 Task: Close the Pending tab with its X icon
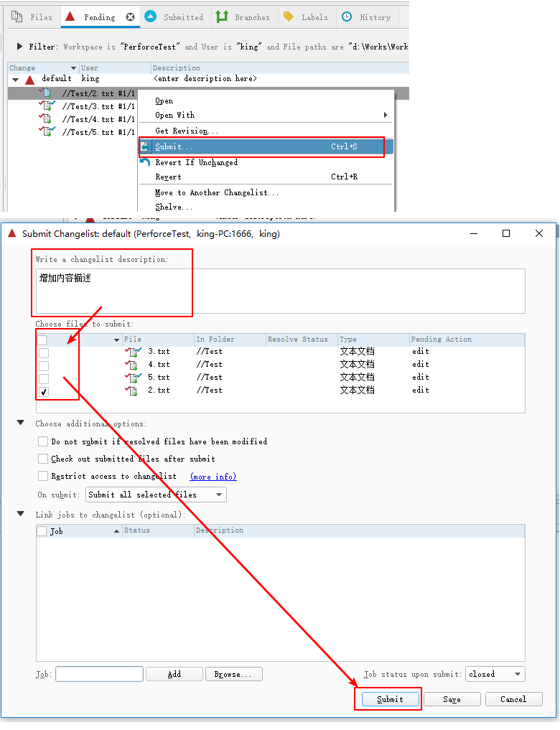coord(130,17)
